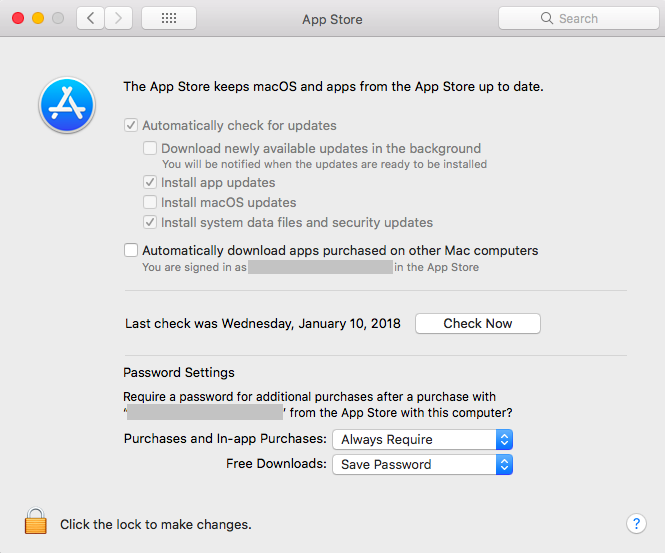The width and height of the screenshot is (665, 553).
Task: Open Purchases and In-app Purchases dropdown
Action: (x=422, y=439)
